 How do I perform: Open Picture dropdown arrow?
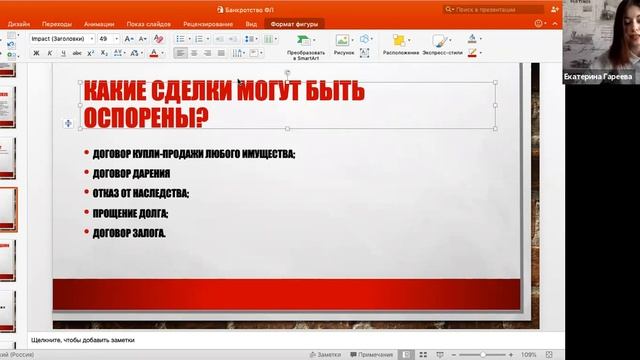353,40
